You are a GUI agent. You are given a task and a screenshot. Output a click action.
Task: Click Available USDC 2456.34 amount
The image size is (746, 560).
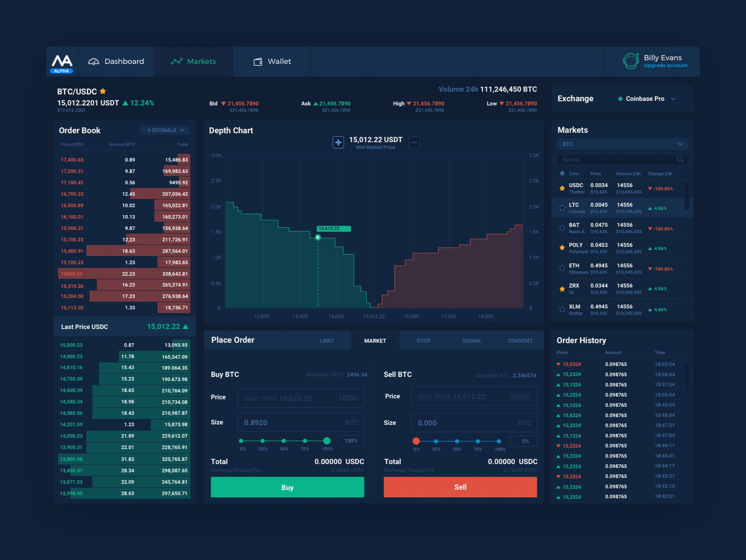(357, 375)
